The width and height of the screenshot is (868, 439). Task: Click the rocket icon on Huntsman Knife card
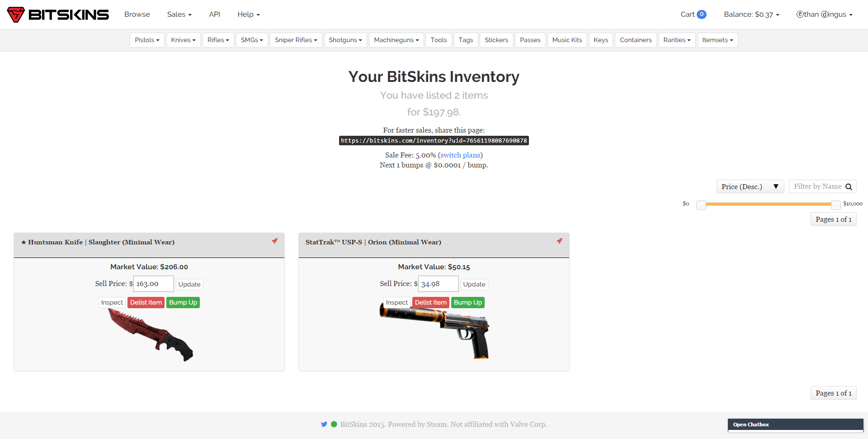(x=274, y=241)
